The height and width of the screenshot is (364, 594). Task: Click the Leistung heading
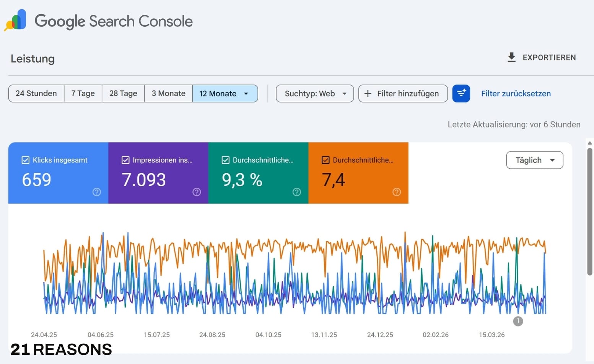pos(33,59)
